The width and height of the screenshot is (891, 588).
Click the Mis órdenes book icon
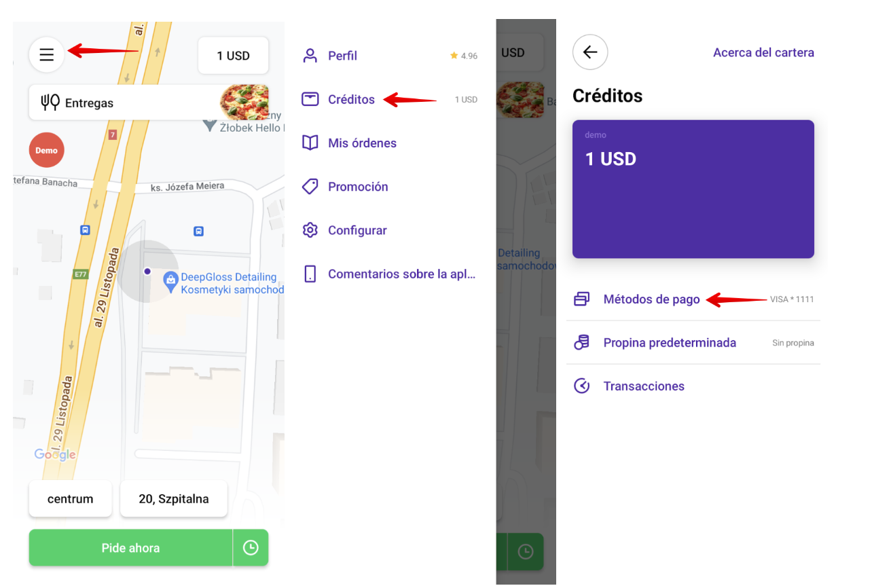[x=310, y=143]
